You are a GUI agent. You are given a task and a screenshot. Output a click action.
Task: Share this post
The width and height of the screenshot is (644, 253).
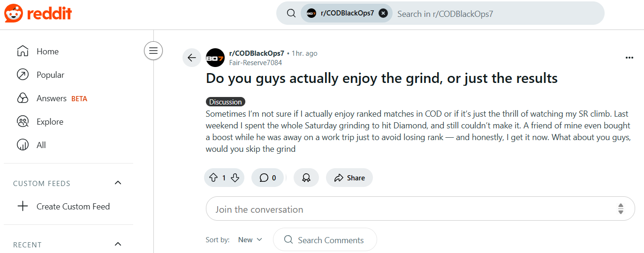click(x=349, y=178)
